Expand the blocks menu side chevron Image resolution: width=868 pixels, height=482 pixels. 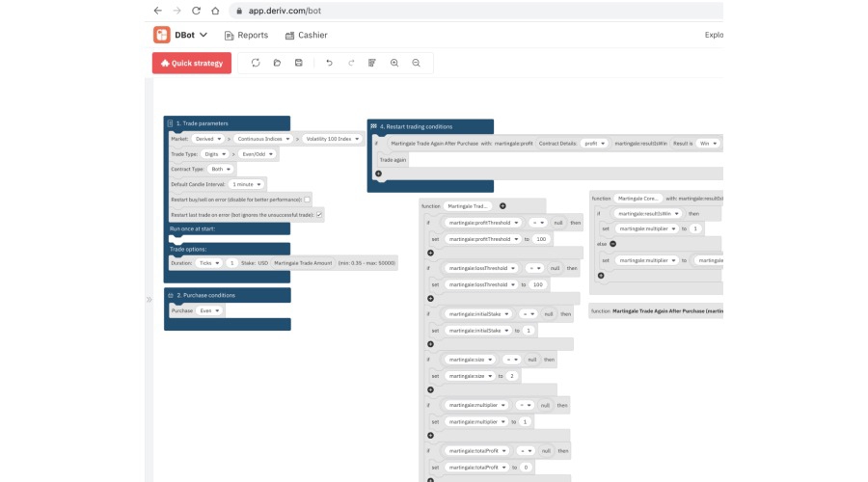pos(149,300)
